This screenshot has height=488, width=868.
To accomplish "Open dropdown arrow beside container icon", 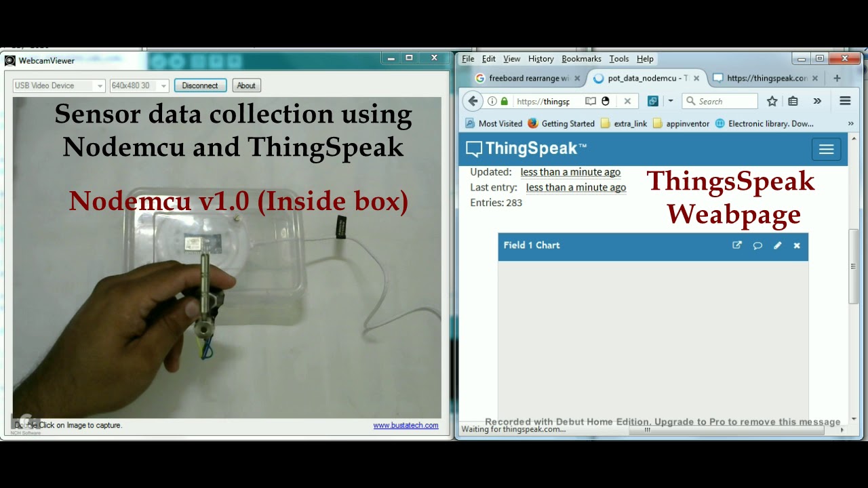I will (x=670, y=101).
